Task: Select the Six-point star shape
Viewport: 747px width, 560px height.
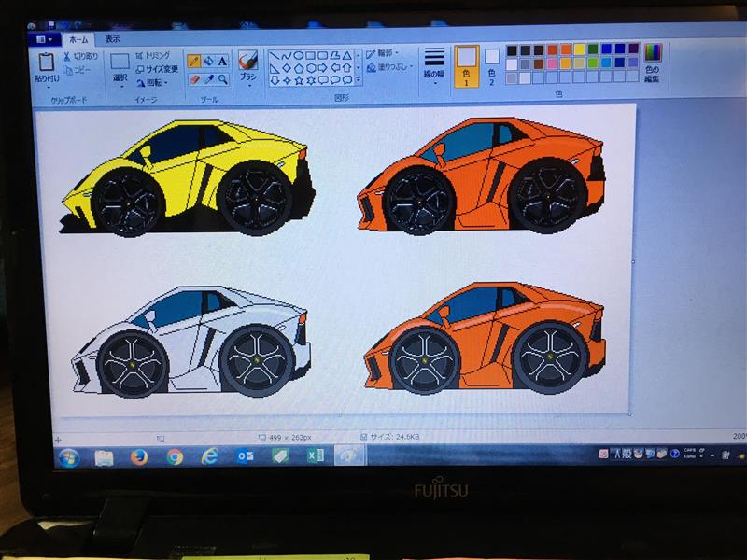Action: [x=311, y=80]
